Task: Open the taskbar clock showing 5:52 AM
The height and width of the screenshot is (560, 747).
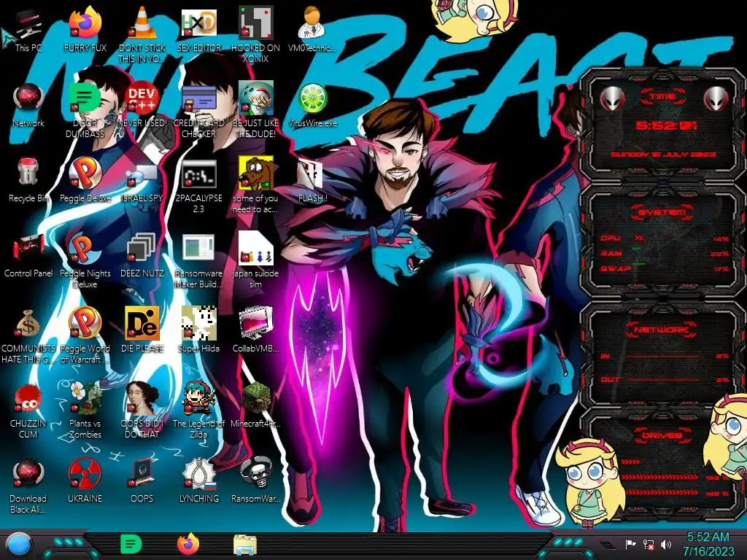Action: 708,544
